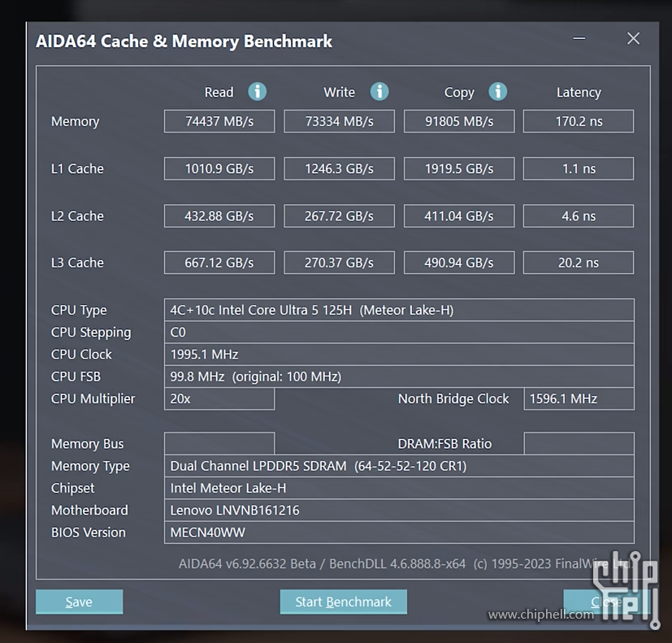The width and height of the screenshot is (672, 643).
Task: Minimize the AIDA64 benchmark window
Action: (579, 38)
